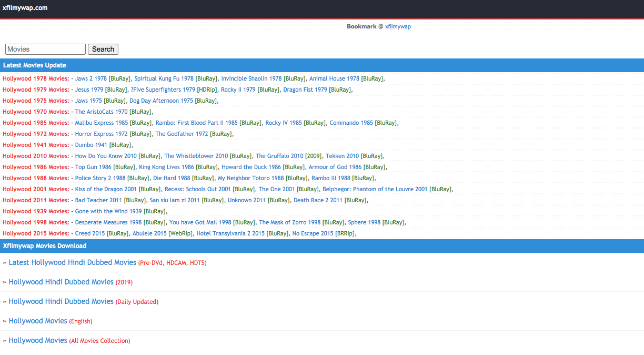Open Top Gun 1986 link
The height and width of the screenshot is (355, 644).
[x=93, y=167]
